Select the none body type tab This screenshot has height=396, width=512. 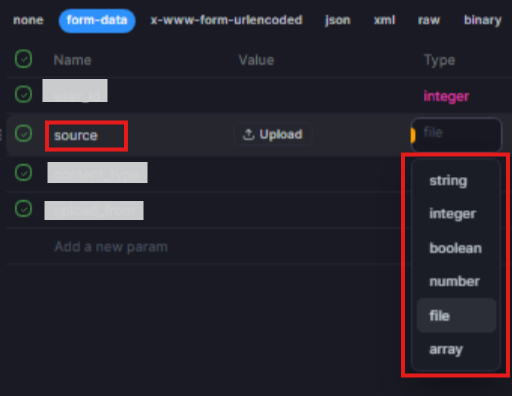point(28,20)
